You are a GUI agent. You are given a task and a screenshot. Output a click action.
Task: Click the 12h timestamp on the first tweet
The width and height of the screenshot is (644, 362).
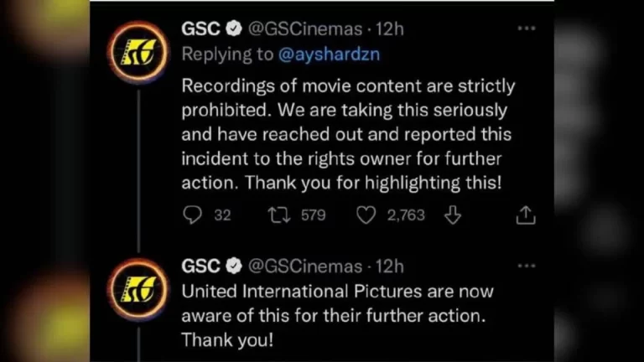(x=389, y=28)
